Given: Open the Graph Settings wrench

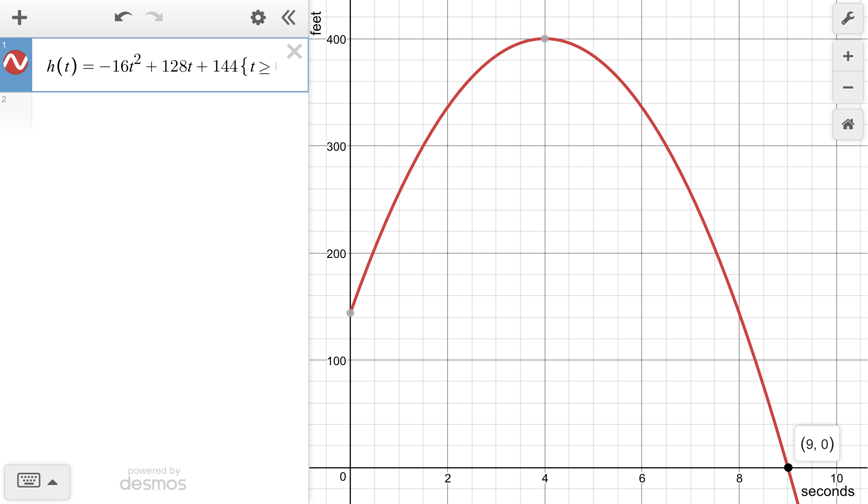Looking at the screenshot, I should tap(848, 19).
